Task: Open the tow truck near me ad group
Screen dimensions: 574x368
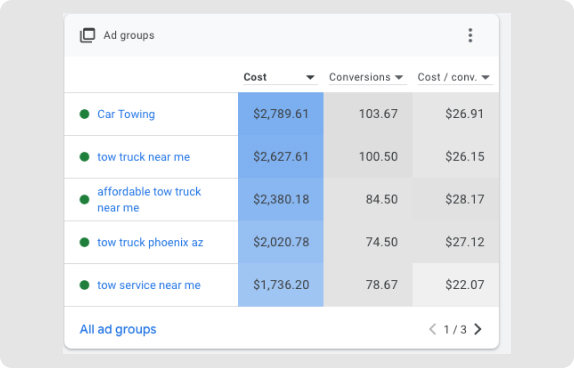Action: tap(144, 157)
